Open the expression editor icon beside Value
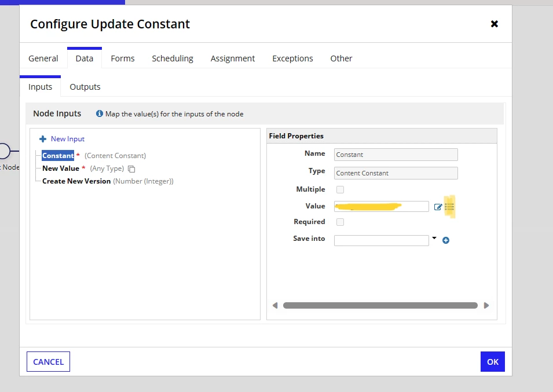 pyautogui.click(x=438, y=207)
